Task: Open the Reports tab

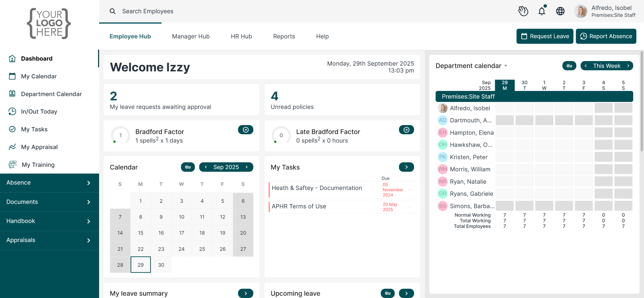Action: tap(284, 36)
